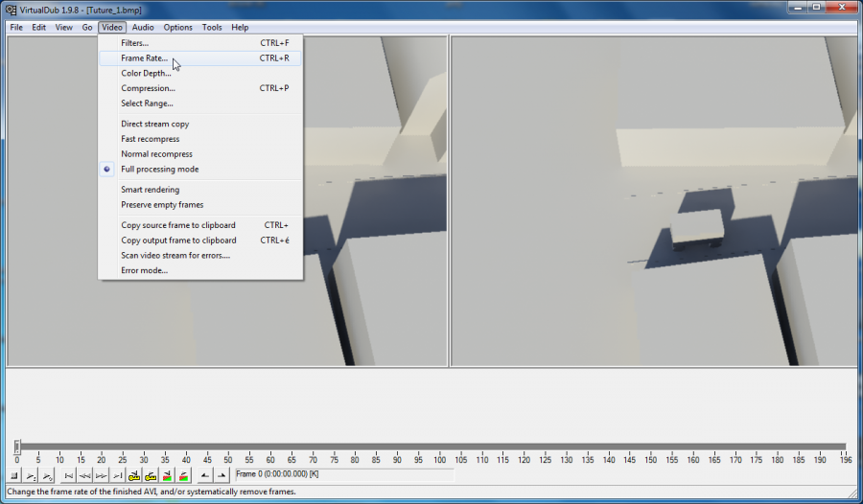Click the Stop playback button
863x504 pixels.
tap(14, 475)
